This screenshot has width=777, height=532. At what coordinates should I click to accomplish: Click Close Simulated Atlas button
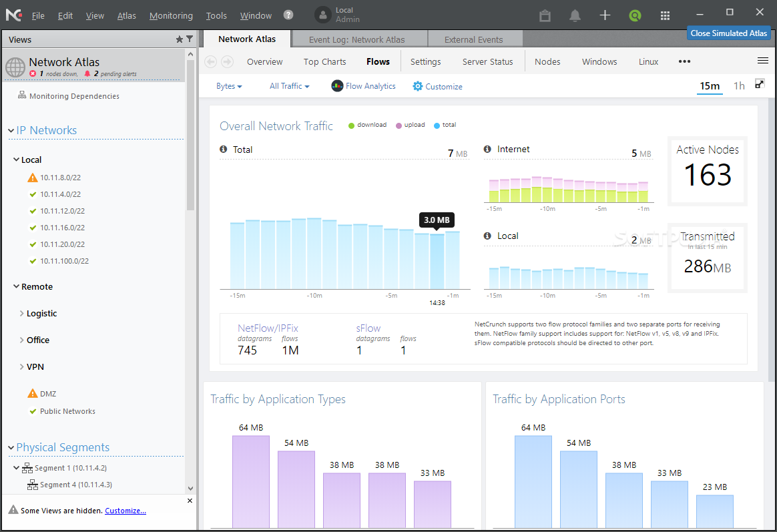(x=728, y=33)
